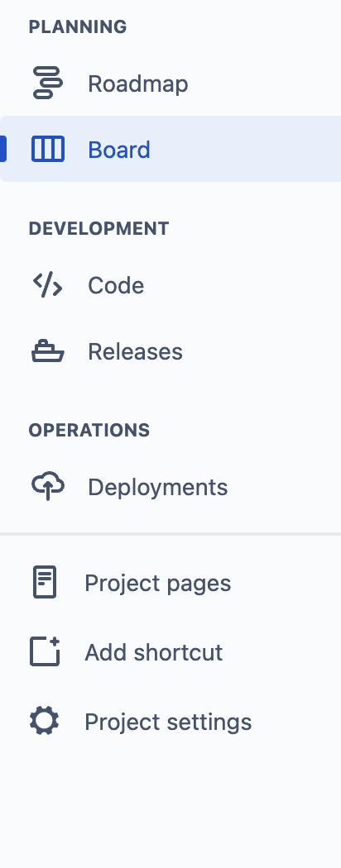Open the Roadmap menu label
This screenshot has width=341, height=868.
138,84
